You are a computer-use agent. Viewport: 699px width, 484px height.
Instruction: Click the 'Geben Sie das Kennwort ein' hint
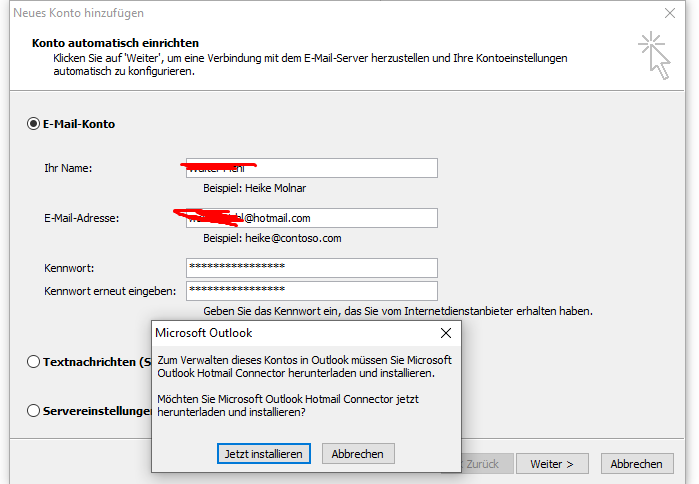(398, 311)
